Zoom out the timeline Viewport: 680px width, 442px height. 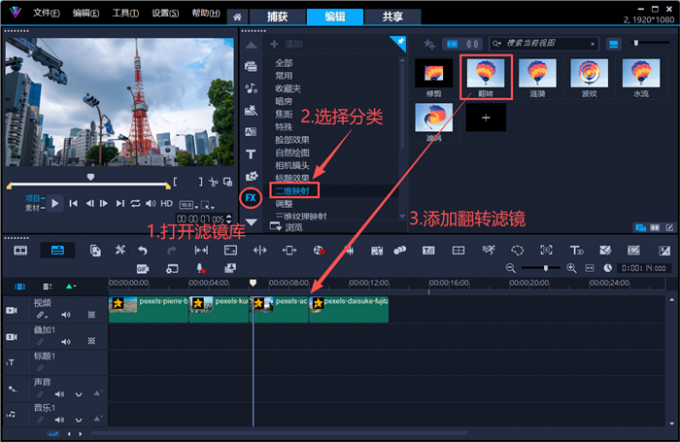[510, 268]
